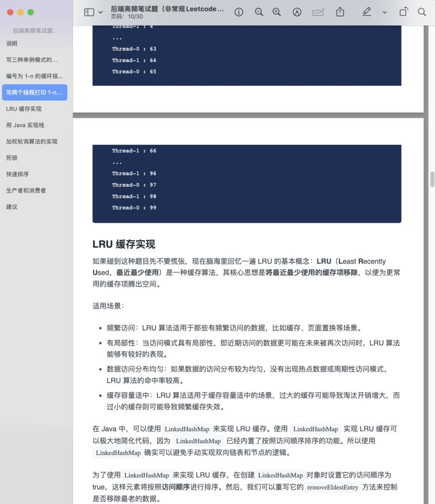Show the markup toolbar
This screenshot has width=435, height=504.
click(x=297, y=12)
